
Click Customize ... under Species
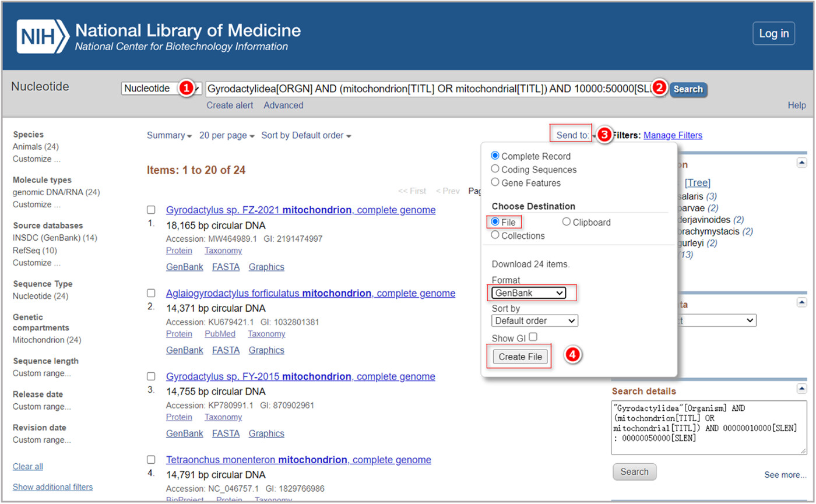tap(36, 158)
